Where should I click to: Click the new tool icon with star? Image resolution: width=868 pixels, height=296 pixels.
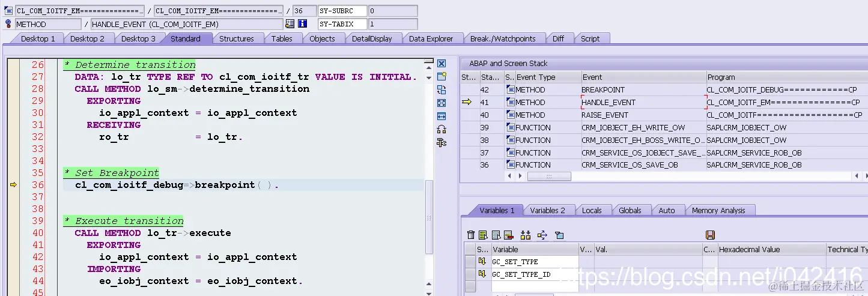(442, 76)
